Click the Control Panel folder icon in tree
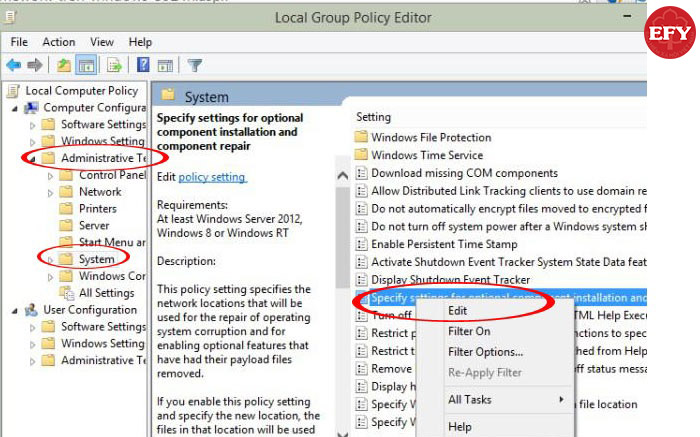Image resolution: width=700 pixels, height=437 pixels. pyautogui.click(x=66, y=175)
